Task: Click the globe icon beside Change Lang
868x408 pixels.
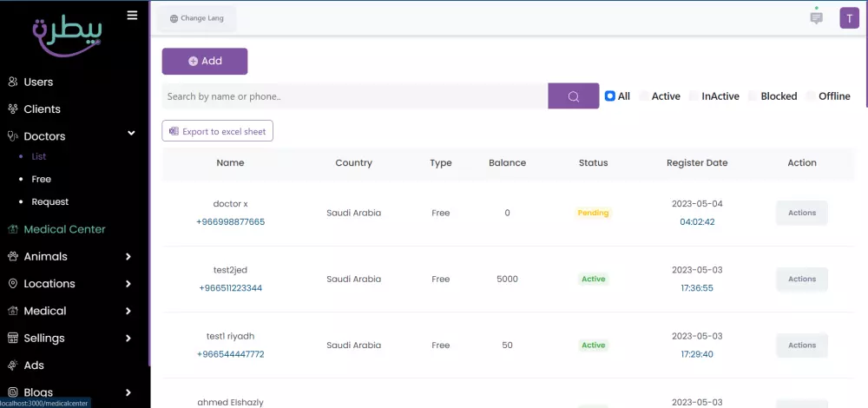Action: [x=174, y=18]
